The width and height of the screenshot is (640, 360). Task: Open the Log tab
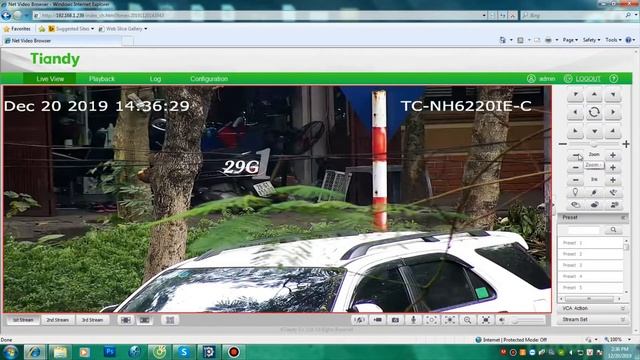(155, 79)
